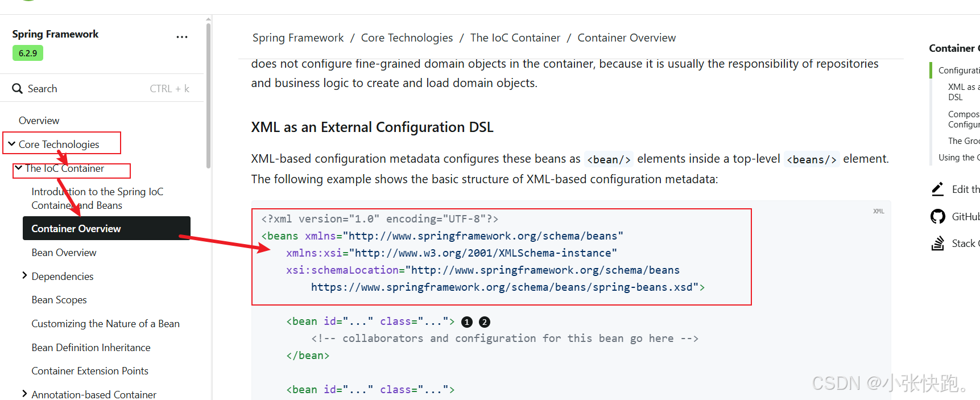Open the Overview page in sidebar
The height and width of the screenshot is (400, 980).
39,121
